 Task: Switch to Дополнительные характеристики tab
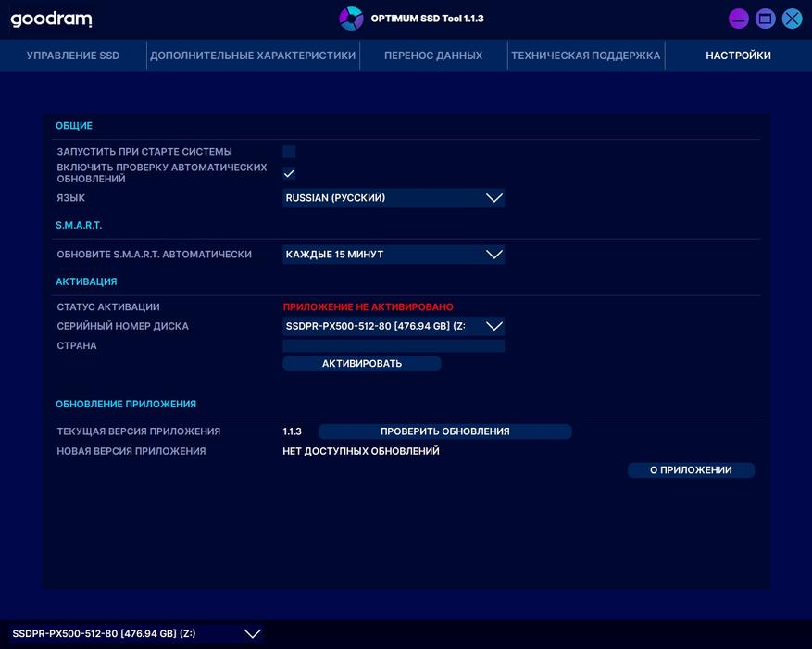pos(253,56)
